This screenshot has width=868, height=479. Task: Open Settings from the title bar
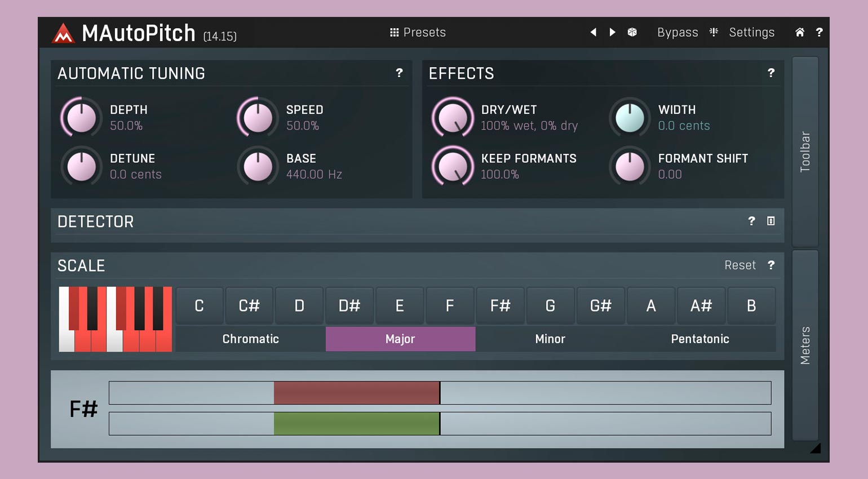752,33
